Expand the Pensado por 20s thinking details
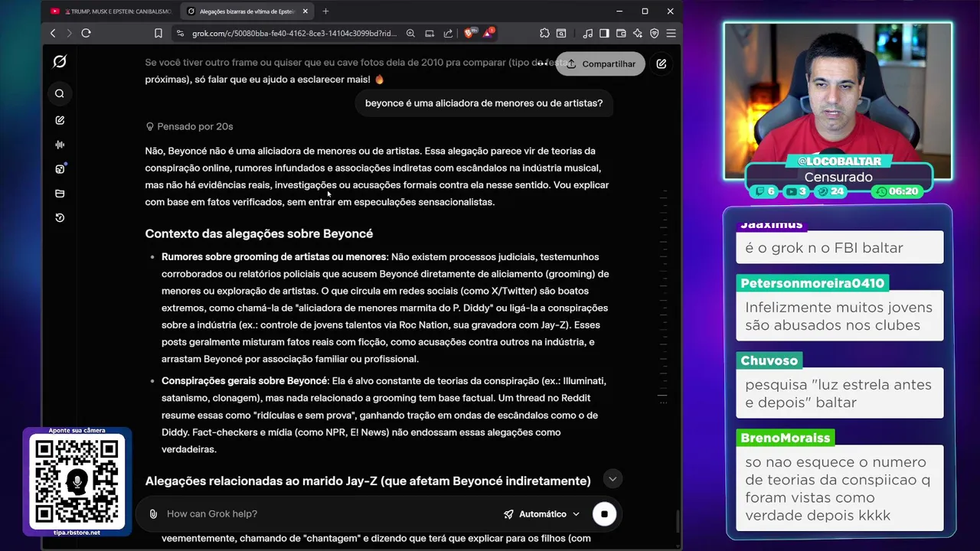The width and height of the screenshot is (980, 551). 189,126
